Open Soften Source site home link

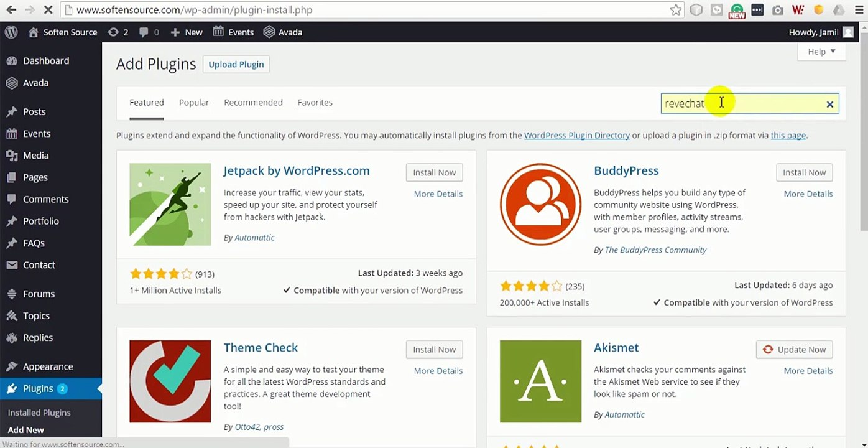(63, 32)
